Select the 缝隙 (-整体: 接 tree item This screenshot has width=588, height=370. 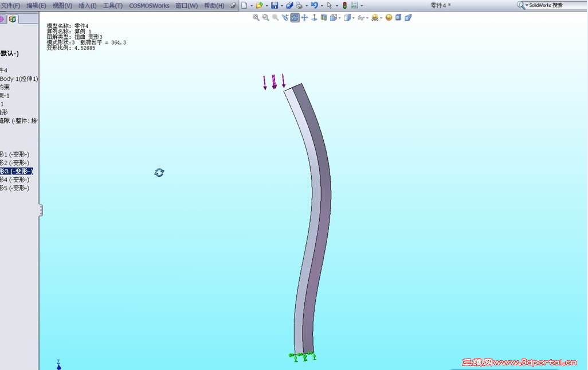point(19,120)
